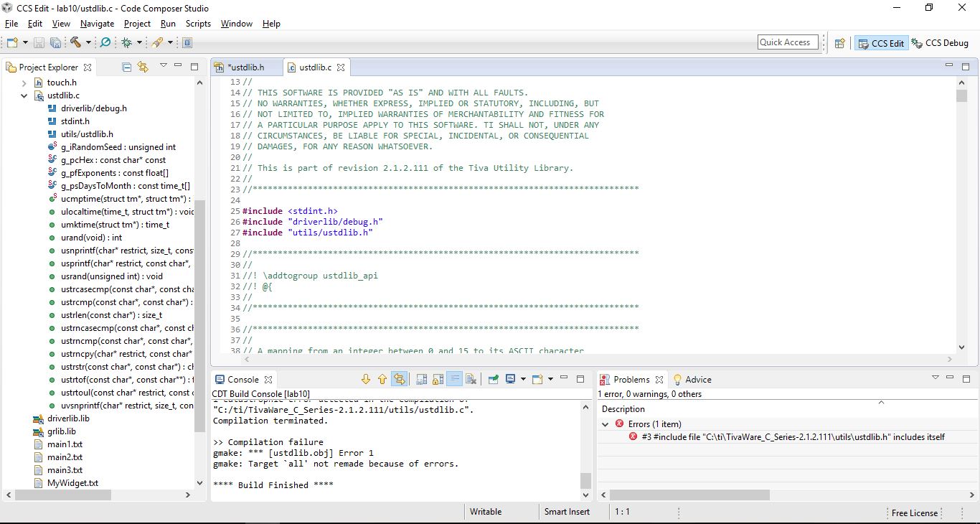The width and height of the screenshot is (980, 524).
Task: Click the hammer Build icon in toolbar
Action: click(75, 43)
